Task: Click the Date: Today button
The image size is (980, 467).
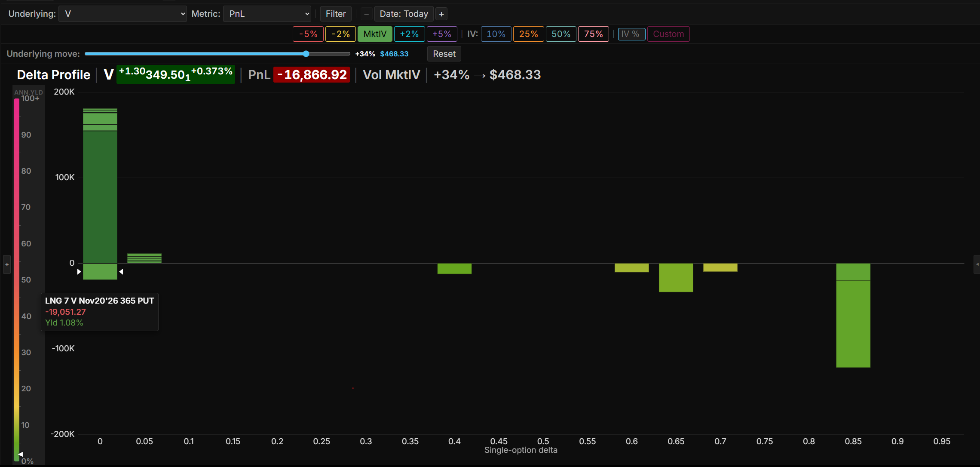Action: pos(404,14)
